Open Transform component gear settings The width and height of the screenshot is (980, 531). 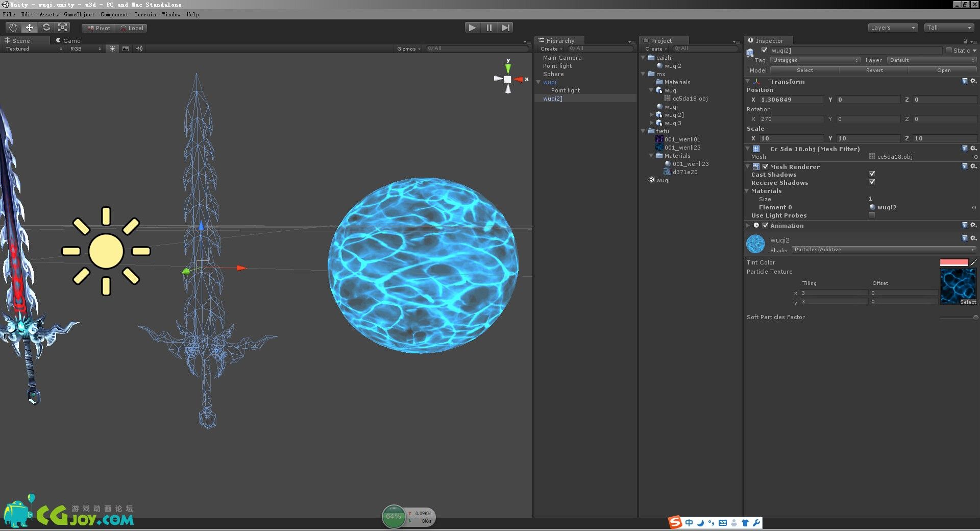[x=973, y=81]
